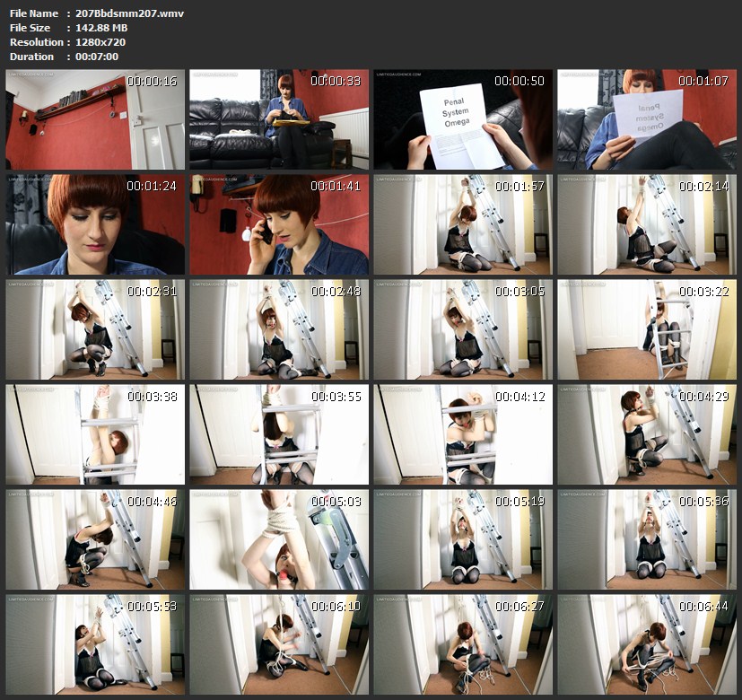Click the "Resolution" label
Image resolution: width=742 pixels, height=700 pixels.
coord(37,41)
